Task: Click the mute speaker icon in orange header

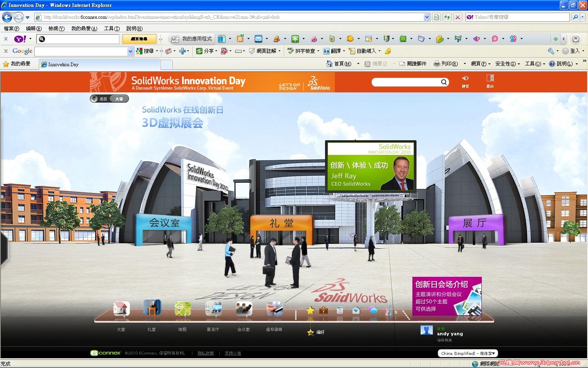Action: pos(465,78)
